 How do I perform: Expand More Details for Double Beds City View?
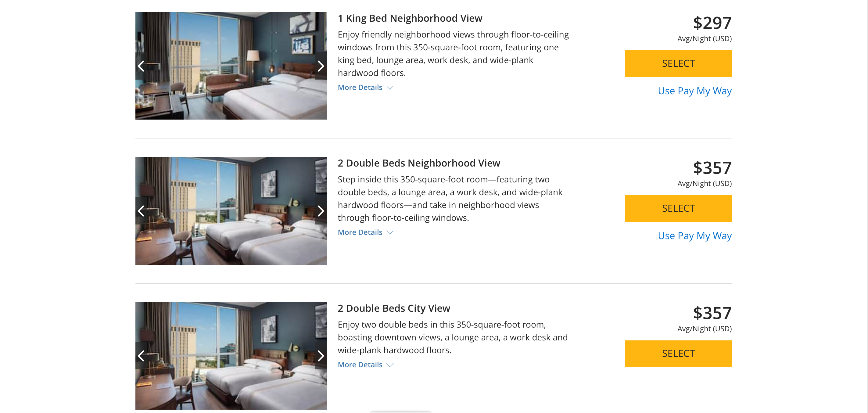pos(365,365)
